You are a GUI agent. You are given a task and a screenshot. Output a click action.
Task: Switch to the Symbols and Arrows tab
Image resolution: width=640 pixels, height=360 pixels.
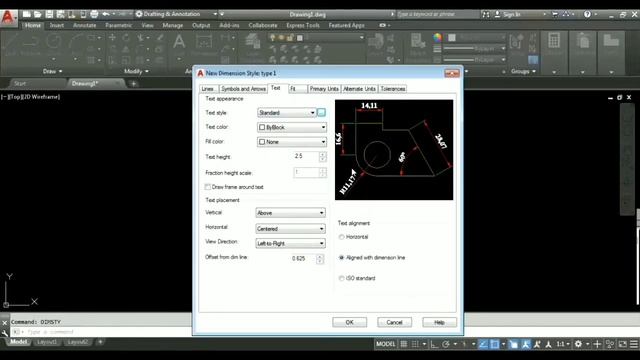(243, 89)
